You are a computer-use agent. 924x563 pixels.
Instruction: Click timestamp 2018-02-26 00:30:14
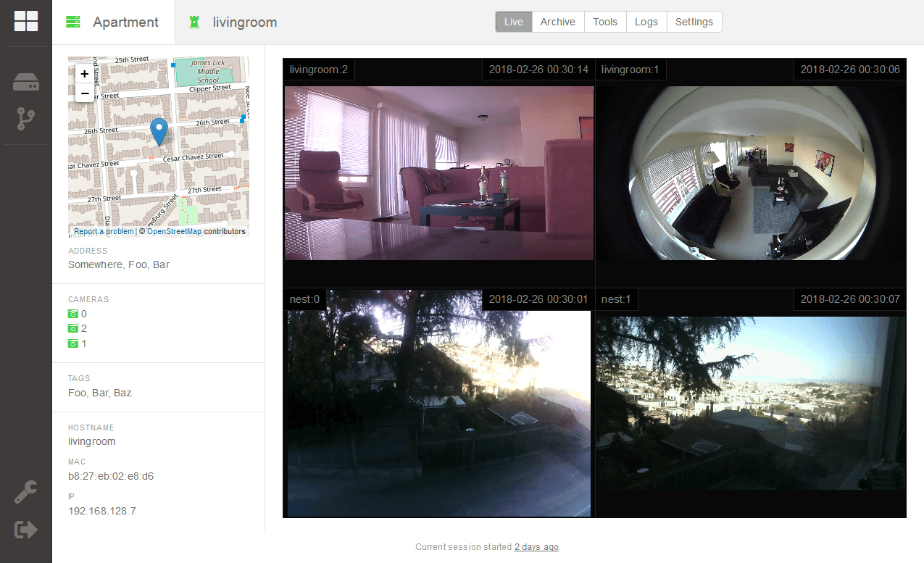click(538, 70)
